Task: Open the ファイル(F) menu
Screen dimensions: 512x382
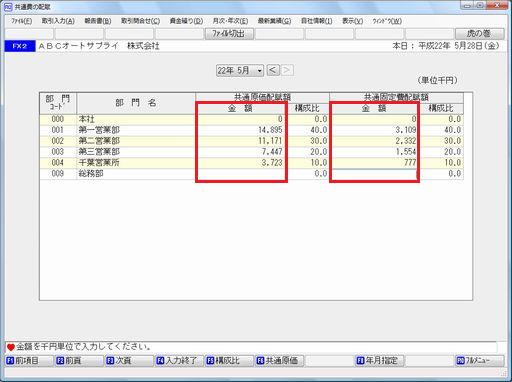Action: click(21, 21)
